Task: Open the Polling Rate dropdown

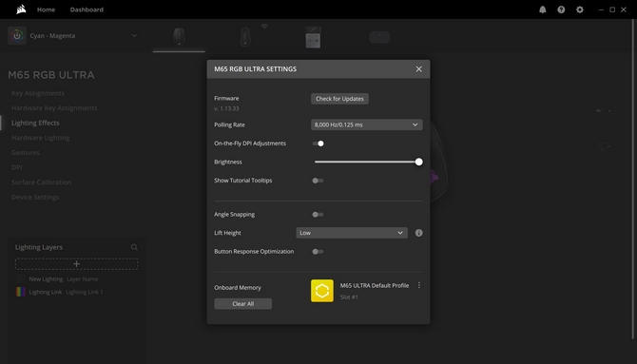Action: point(366,125)
